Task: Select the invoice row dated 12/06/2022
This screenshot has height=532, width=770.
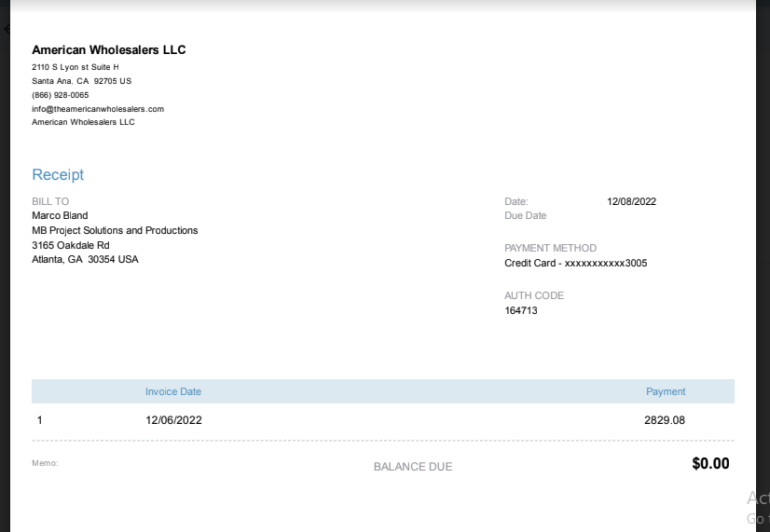Action: pos(383,420)
